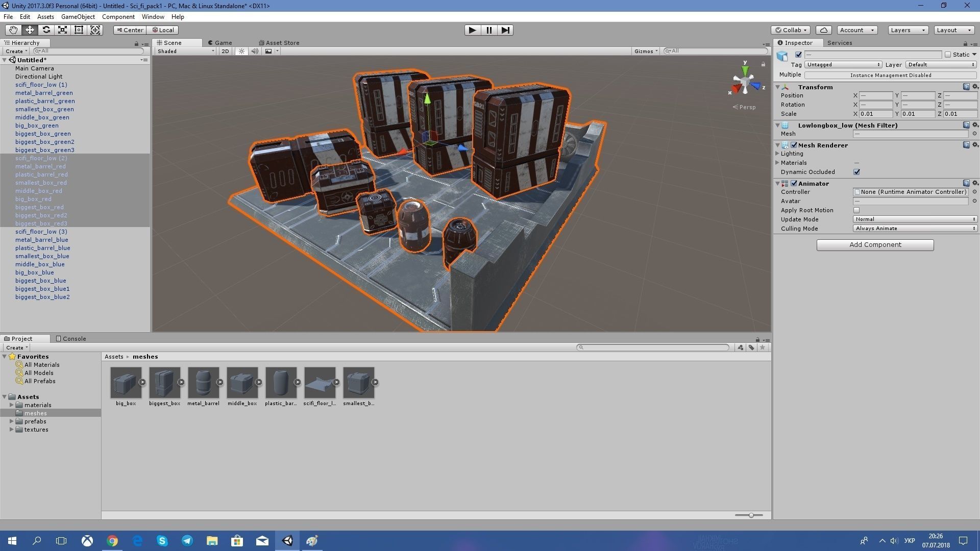Open the Cloud services icon
This screenshot has height=551, width=980.
(823, 30)
